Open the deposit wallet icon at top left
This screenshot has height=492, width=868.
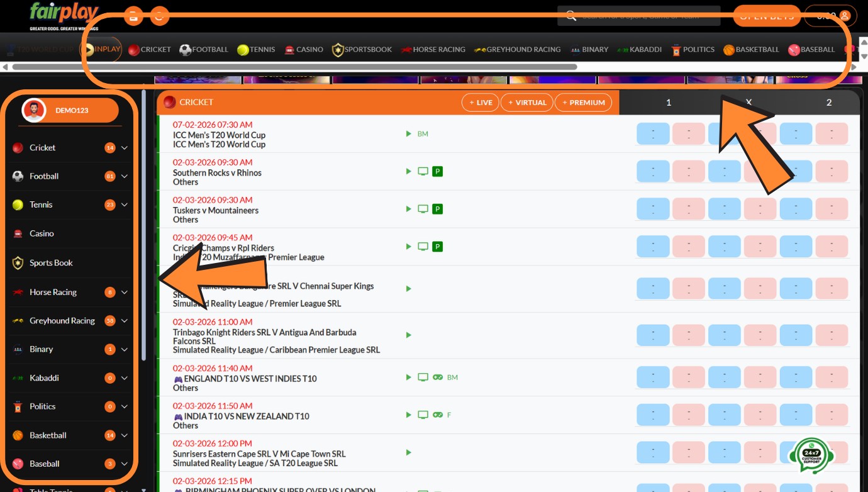[x=133, y=16]
